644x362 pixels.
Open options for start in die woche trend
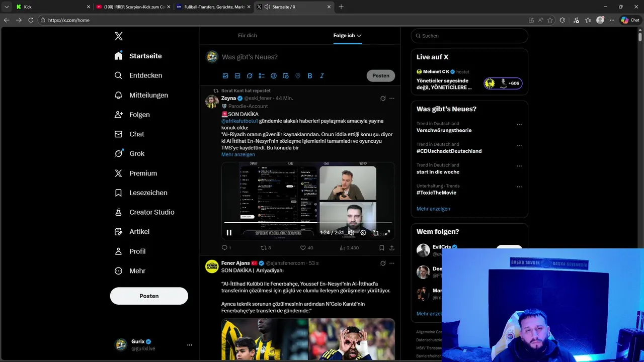tap(519, 166)
